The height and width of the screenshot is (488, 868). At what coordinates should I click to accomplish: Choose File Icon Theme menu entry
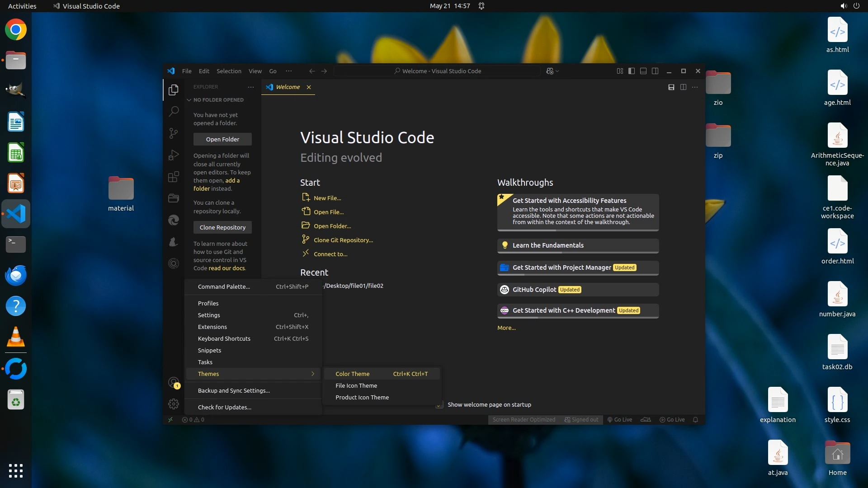coord(356,385)
